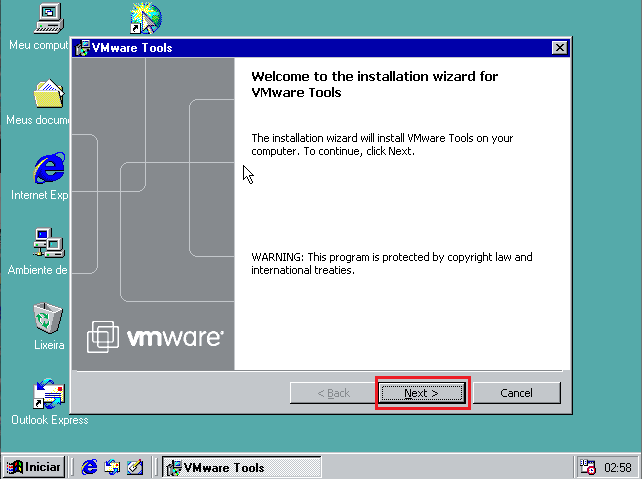The height and width of the screenshot is (479, 642).
Task: Select the Outlook Express desktop icon
Action: 49,393
